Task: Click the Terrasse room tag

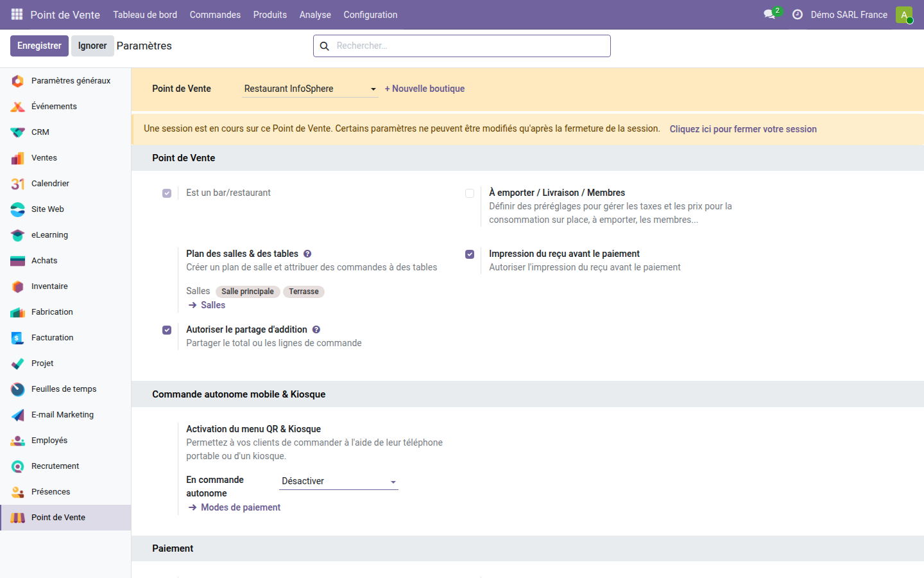Action: point(304,292)
